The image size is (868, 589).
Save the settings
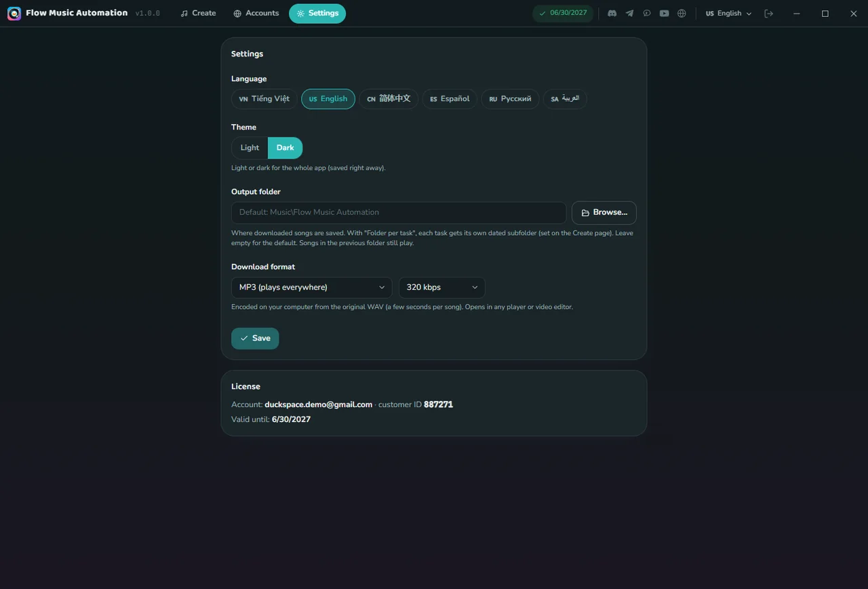point(255,339)
